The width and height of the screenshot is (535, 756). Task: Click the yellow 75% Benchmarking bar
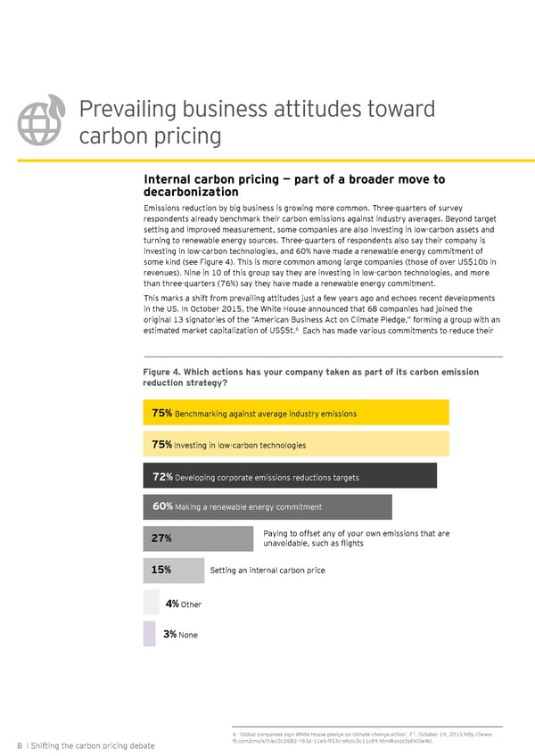(295, 413)
